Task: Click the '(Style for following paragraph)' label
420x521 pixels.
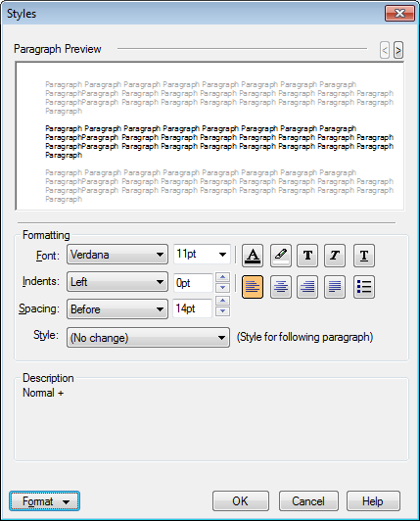Action: pos(304,337)
